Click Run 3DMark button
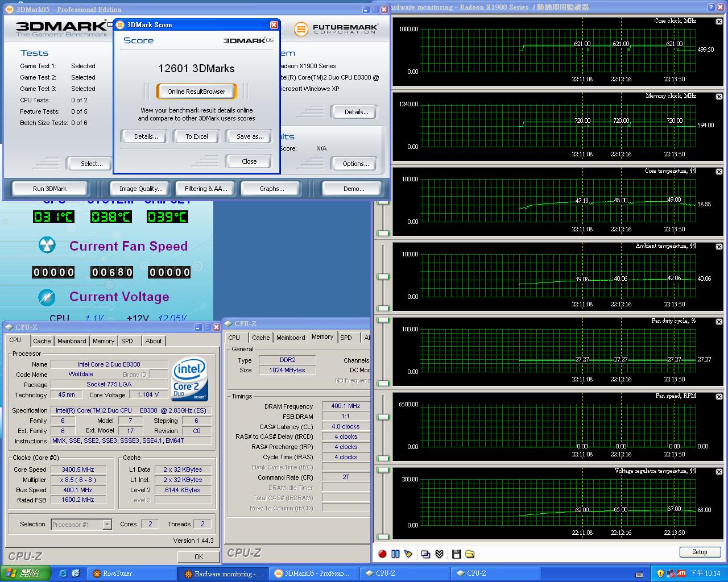This screenshot has height=582, width=728. (49, 189)
